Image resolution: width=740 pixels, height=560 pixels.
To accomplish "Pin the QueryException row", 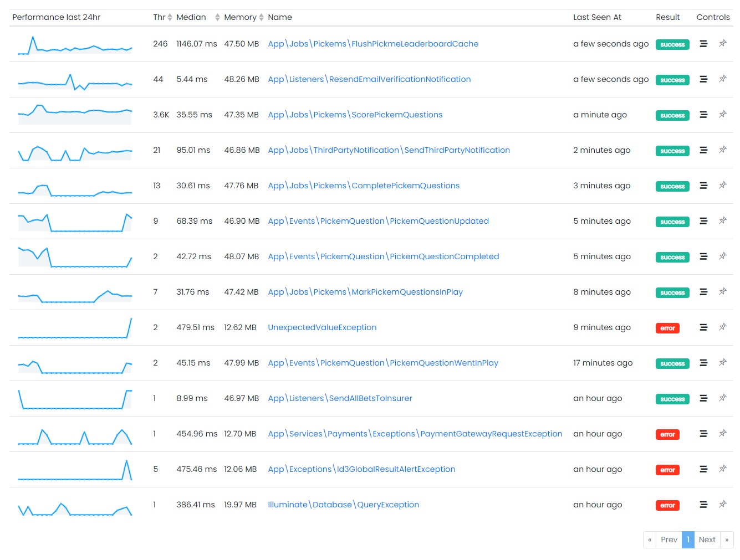I will [723, 505].
